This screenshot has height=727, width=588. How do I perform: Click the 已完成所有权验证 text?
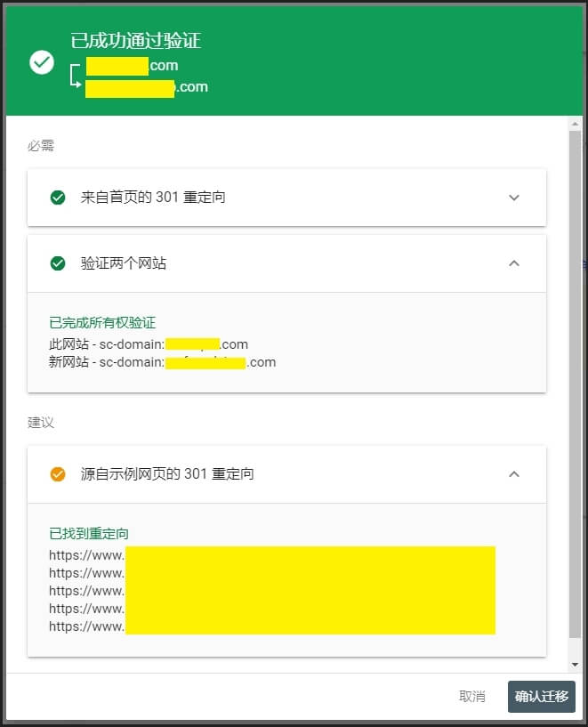[102, 323]
